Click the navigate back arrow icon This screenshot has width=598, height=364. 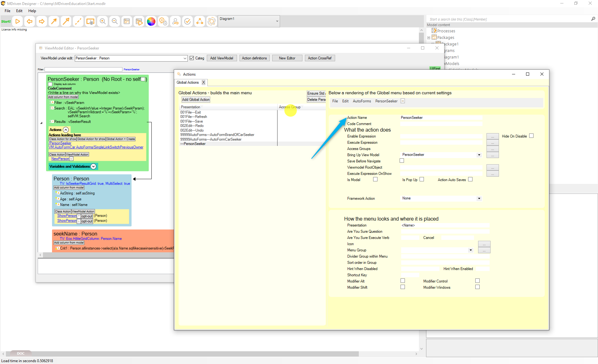click(x=30, y=21)
